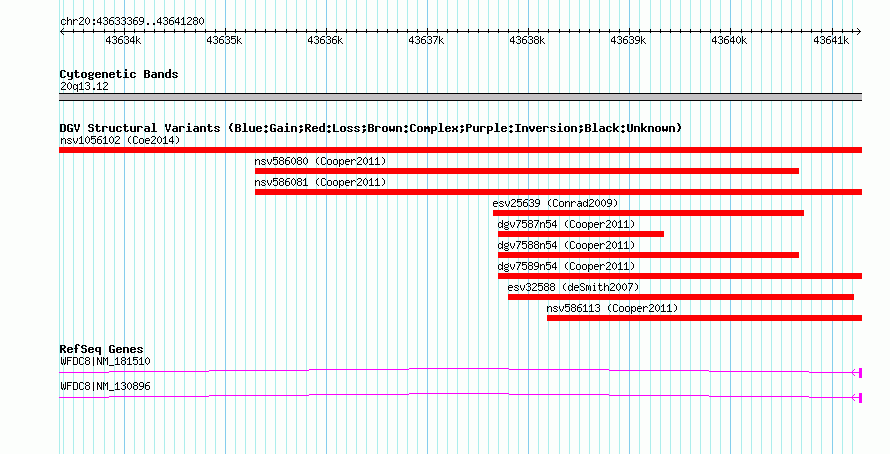Click the 43638k ruler tick label

point(527,41)
